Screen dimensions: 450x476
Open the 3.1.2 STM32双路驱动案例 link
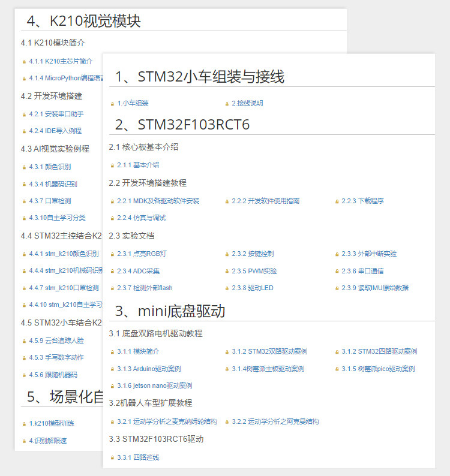pyautogui.click(x=269, y=351)
